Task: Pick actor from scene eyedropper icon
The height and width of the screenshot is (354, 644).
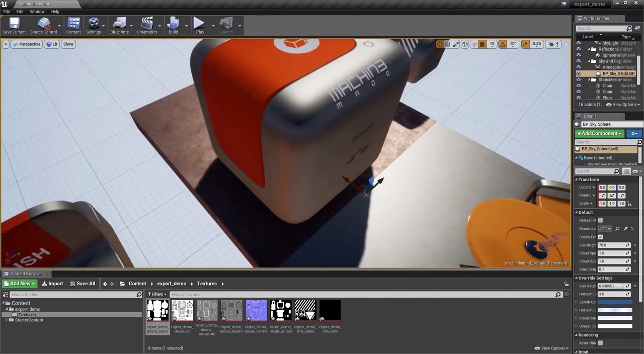Action: tap(625, 229)
